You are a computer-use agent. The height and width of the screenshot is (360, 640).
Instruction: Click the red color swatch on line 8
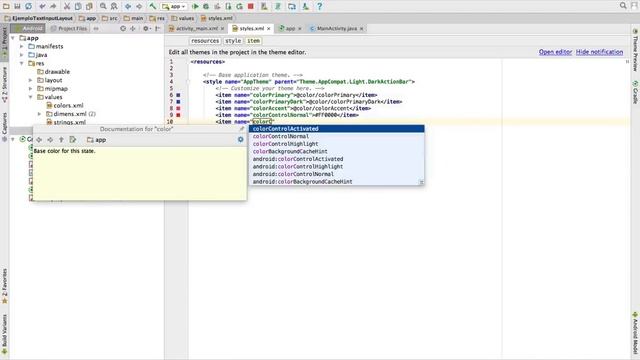point(178,108)
